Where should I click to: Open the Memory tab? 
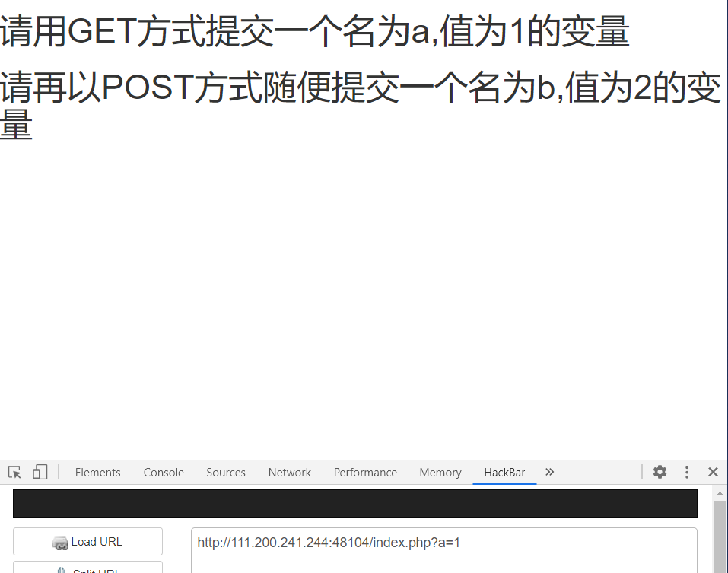click(x=440, y=473)
